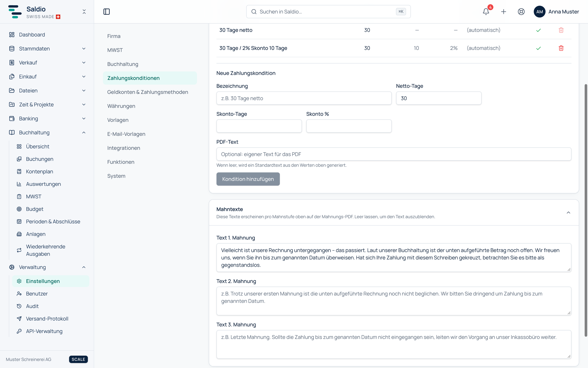Click the plus quick-create icon

503,12
